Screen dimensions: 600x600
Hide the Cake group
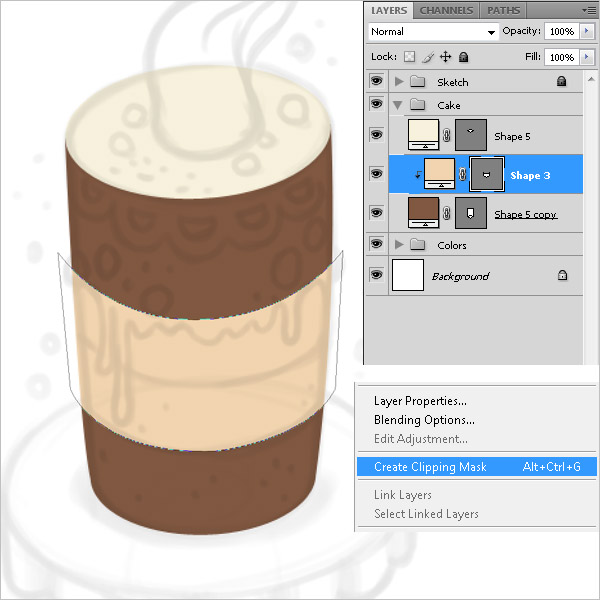[377, 104]
